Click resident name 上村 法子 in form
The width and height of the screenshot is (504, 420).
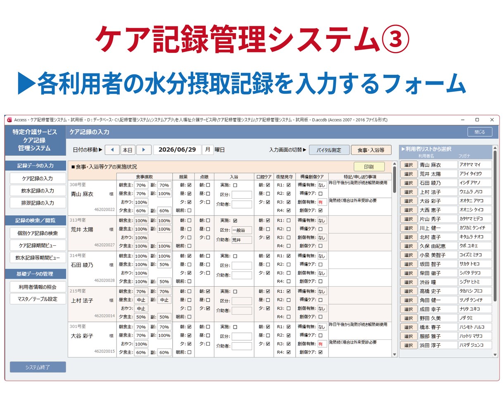82,301
